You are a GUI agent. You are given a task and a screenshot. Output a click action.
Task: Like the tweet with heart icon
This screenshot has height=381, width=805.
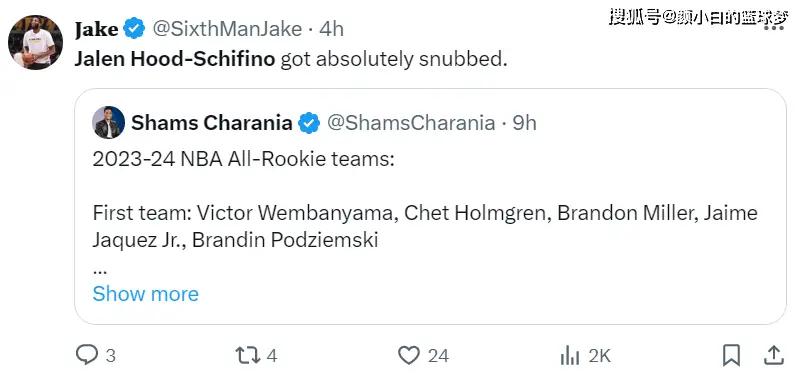[409, 355]
